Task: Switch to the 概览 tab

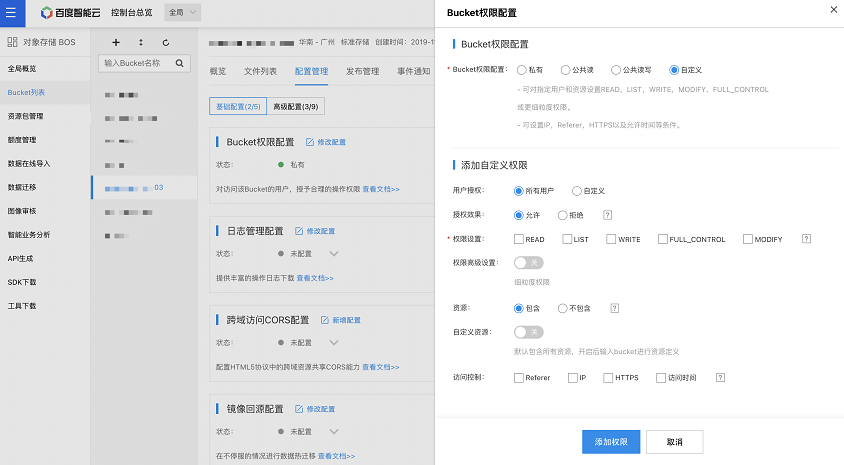Action: click(217, 71)
